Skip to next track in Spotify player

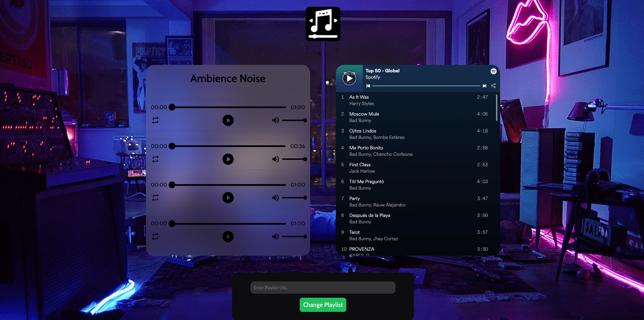484,86
